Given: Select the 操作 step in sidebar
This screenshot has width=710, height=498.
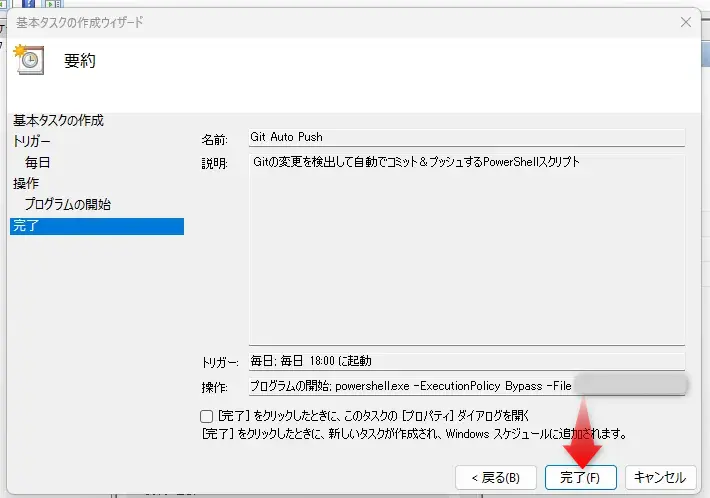Looking at the screenshot, I should pos(26,184).
